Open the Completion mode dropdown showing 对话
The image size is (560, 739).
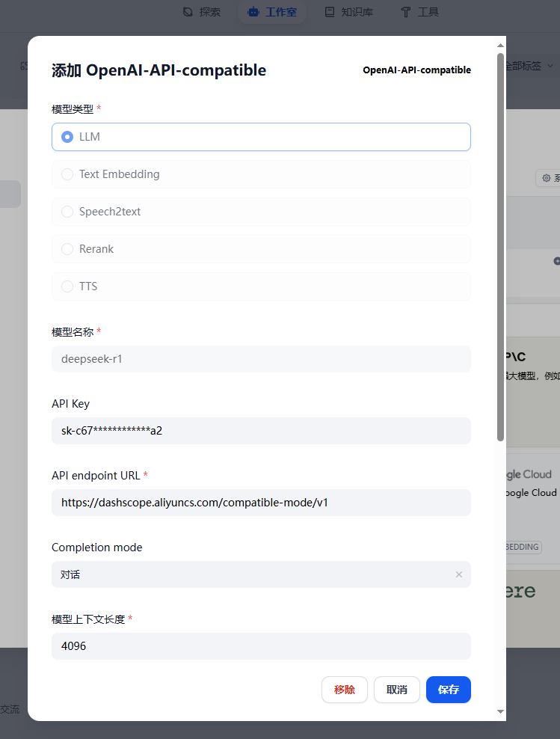(254, 574)
